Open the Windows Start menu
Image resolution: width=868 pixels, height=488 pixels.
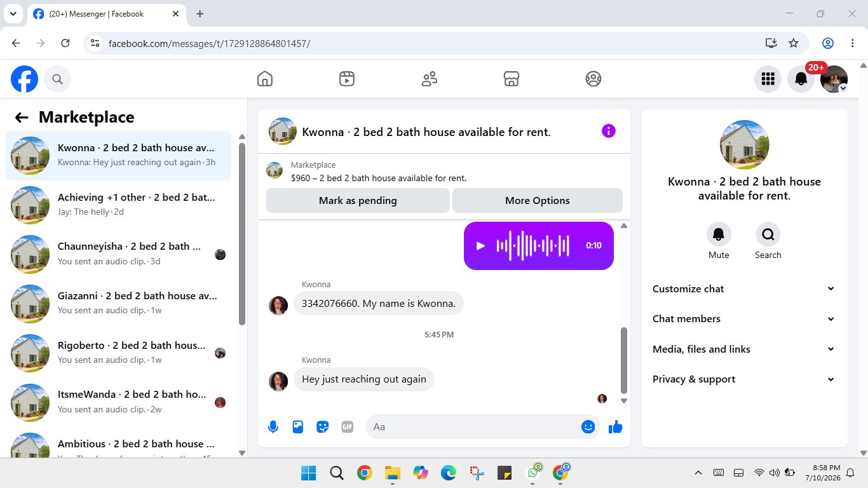(x=308, y=473)
